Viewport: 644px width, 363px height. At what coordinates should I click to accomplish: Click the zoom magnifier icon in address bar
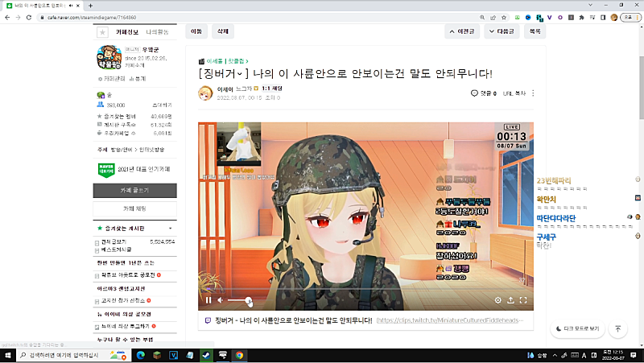click(481, 17)
